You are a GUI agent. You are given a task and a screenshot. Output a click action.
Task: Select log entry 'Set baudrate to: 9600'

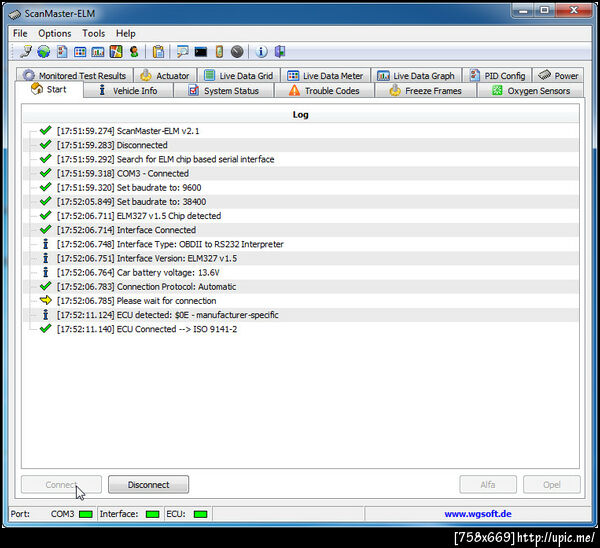(x=300, y=188)
